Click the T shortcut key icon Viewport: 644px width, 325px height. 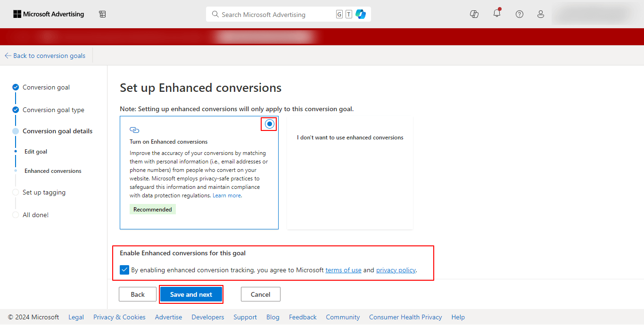coord(349,14)
